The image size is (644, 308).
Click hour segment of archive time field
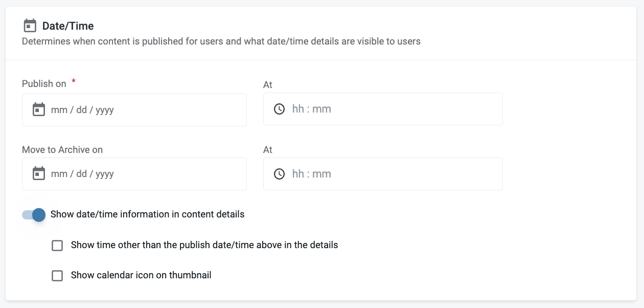click(x=298, y=174)
